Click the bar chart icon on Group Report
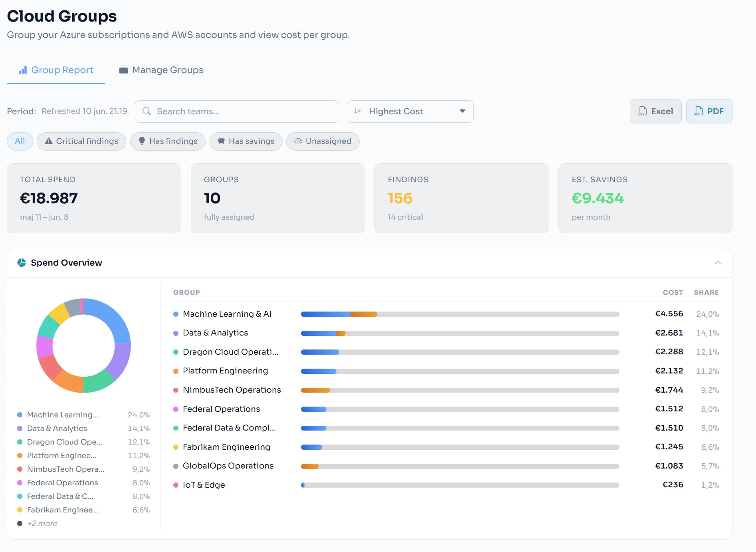 pyautogui.click(x=23, y=70)
